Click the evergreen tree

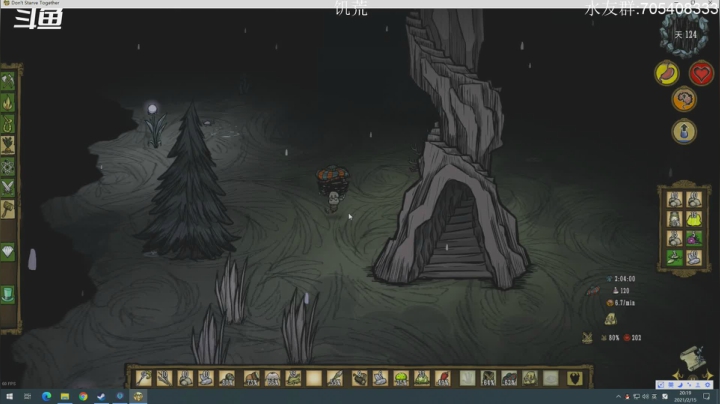tap(189, 184)
